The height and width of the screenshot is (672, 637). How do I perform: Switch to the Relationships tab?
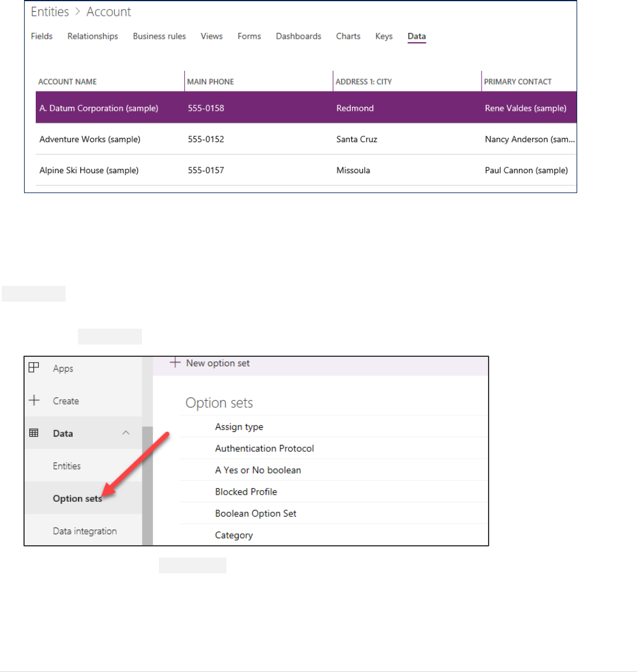[93, 36]
